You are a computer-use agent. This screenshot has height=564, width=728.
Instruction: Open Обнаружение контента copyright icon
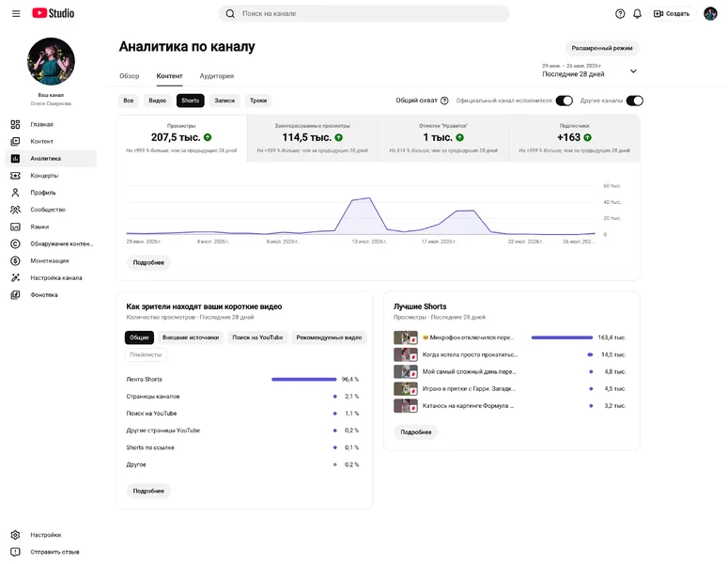pos(15,243)
